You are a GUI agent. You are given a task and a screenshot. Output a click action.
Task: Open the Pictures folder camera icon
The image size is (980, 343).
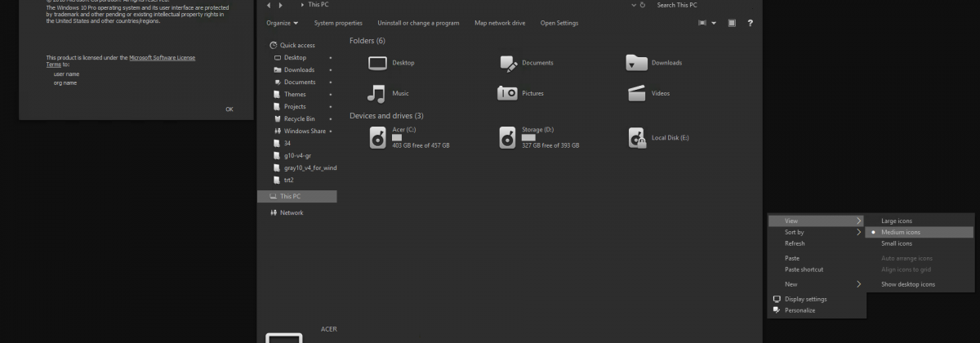pyautogui.click(x=507, y=93)
